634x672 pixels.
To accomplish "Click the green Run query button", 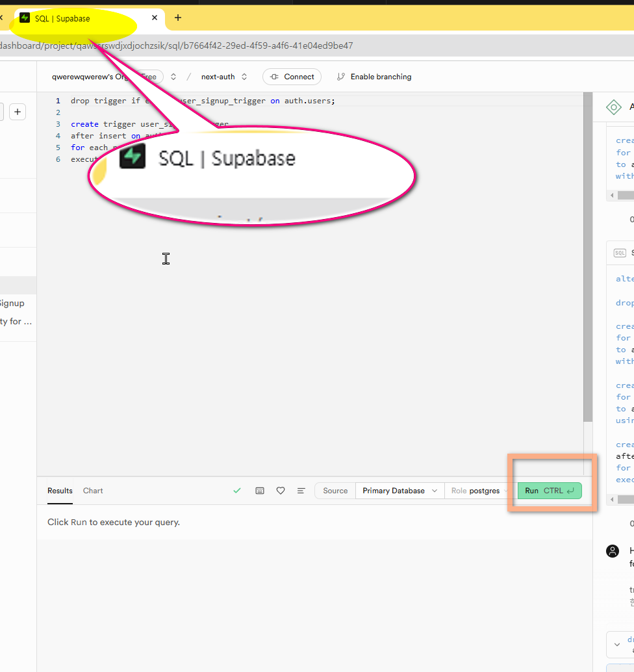I will pyautogui.click(x=549, y=491).
